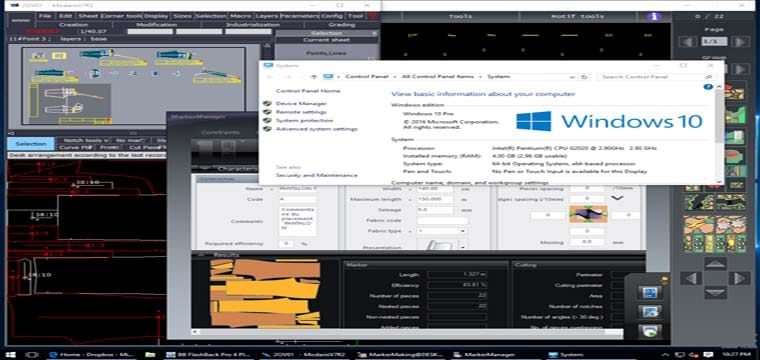Image resolution: width=760 pixels, height=360 pixels.
Task: Click the refresh icon in the address bar
Action: [585, 77]
